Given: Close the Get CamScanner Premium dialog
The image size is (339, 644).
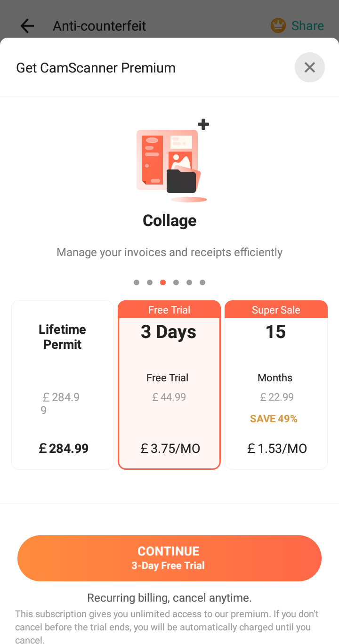Looking at the screenshot, I should pos(309,67).
